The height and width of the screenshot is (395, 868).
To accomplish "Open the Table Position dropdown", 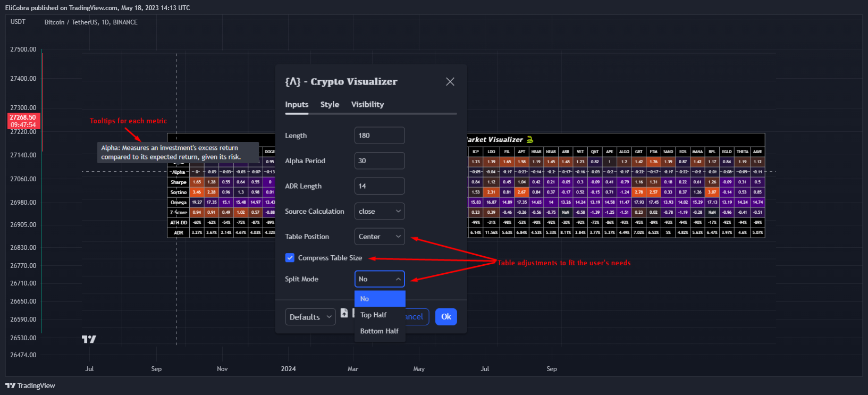I will (x=380, y=237).
